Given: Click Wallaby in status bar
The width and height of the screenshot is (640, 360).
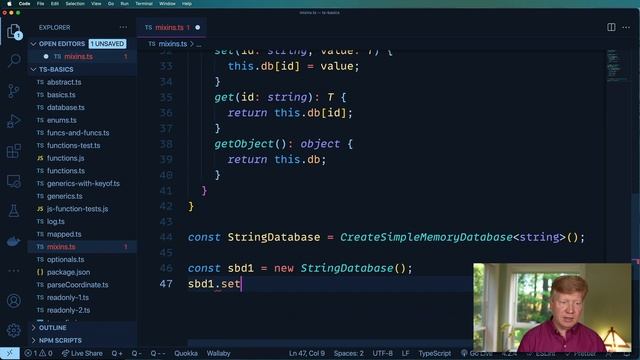Looking at the screenshot, I should 218,353.
